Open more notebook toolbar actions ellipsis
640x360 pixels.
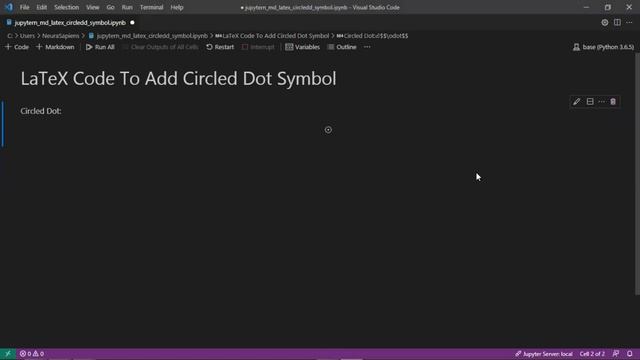[x=367, y=47]
